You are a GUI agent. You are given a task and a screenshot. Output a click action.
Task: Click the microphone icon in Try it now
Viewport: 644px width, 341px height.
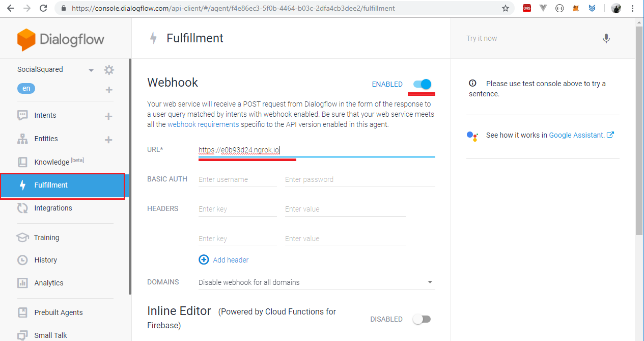[x=606, y=39]
